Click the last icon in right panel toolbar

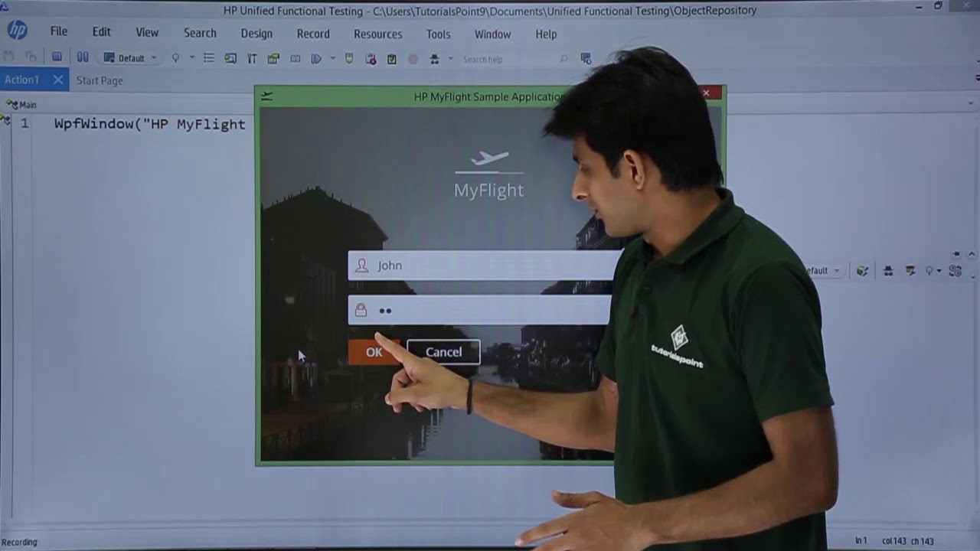point(955,271)
